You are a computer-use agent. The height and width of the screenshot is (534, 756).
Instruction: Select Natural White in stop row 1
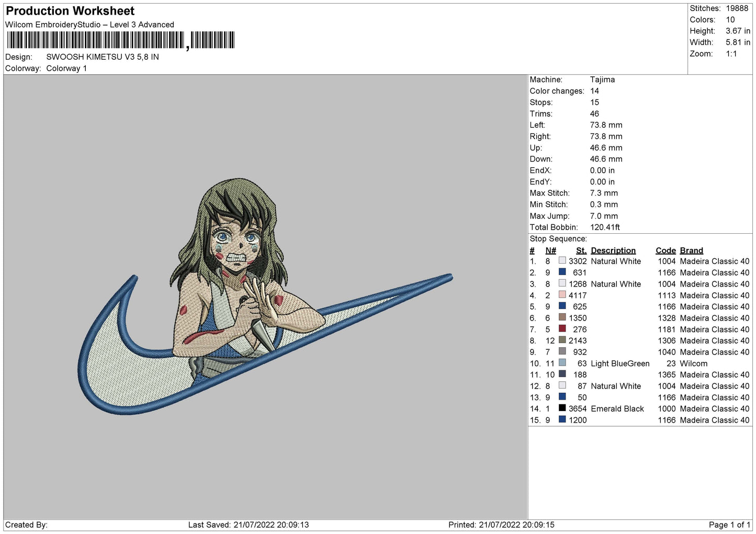click(x=616, y=262)
